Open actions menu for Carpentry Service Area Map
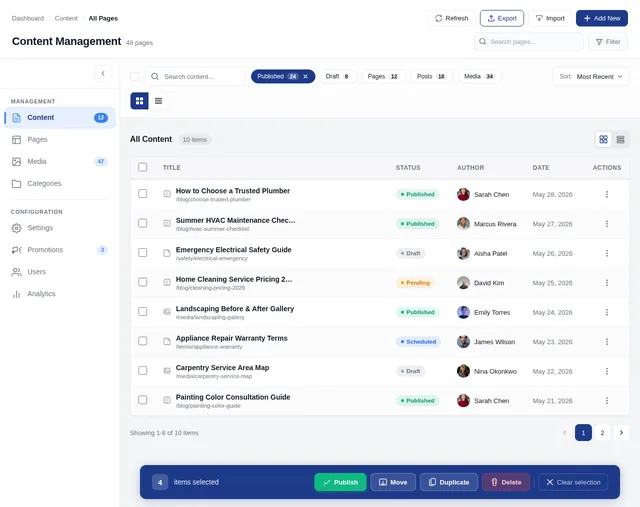 pos(607,371)
